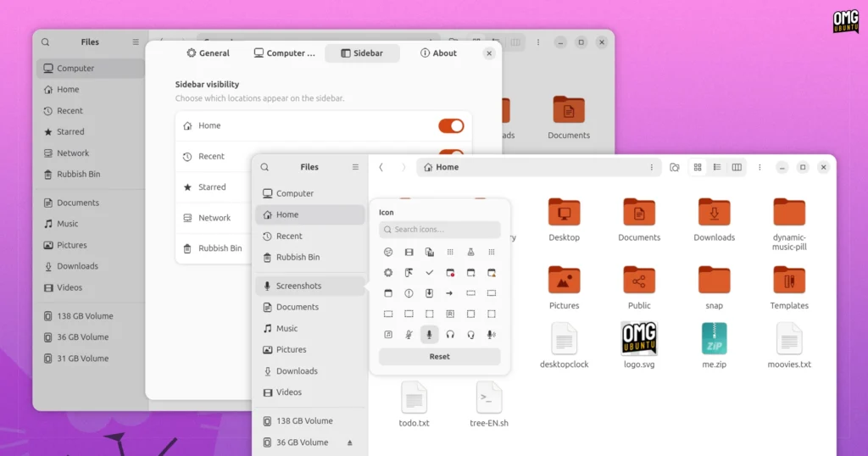Eject the 36 GB Volume
868x456 pixels.
coord(350,442)
